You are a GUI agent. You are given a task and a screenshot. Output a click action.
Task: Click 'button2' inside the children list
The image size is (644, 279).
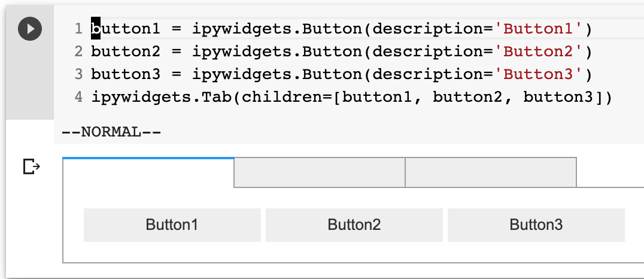[x=468, y=97]
